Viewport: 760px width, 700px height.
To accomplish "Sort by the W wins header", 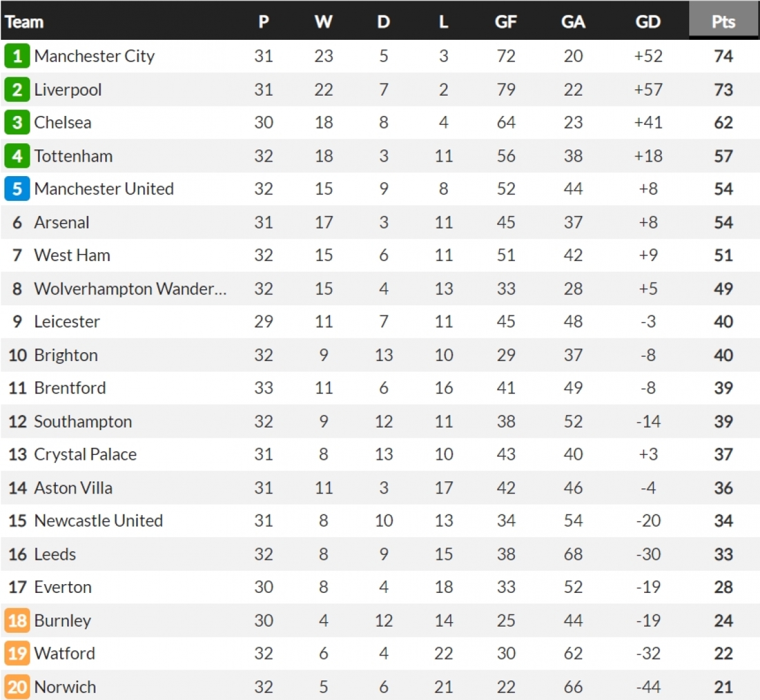I will click(x=323, y=22).
